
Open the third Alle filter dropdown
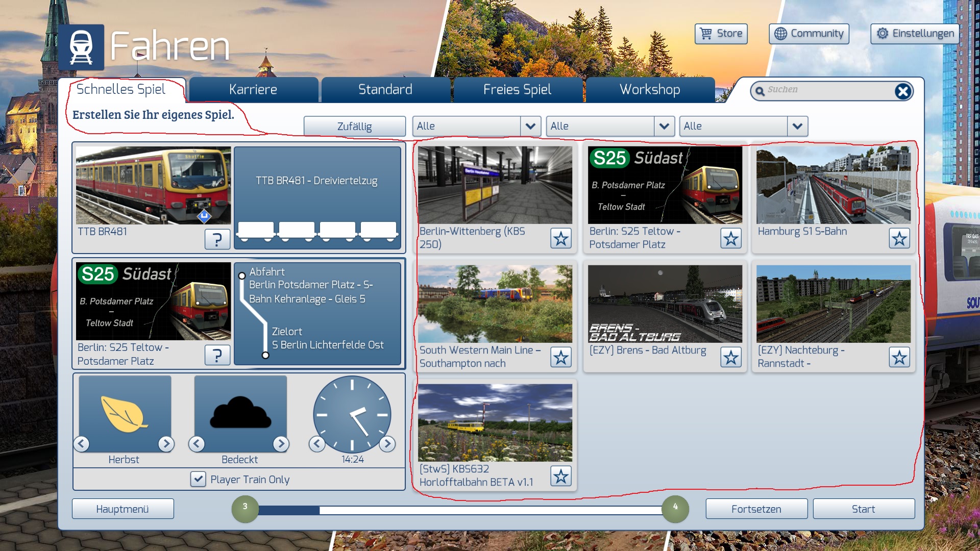pos(797,126)
